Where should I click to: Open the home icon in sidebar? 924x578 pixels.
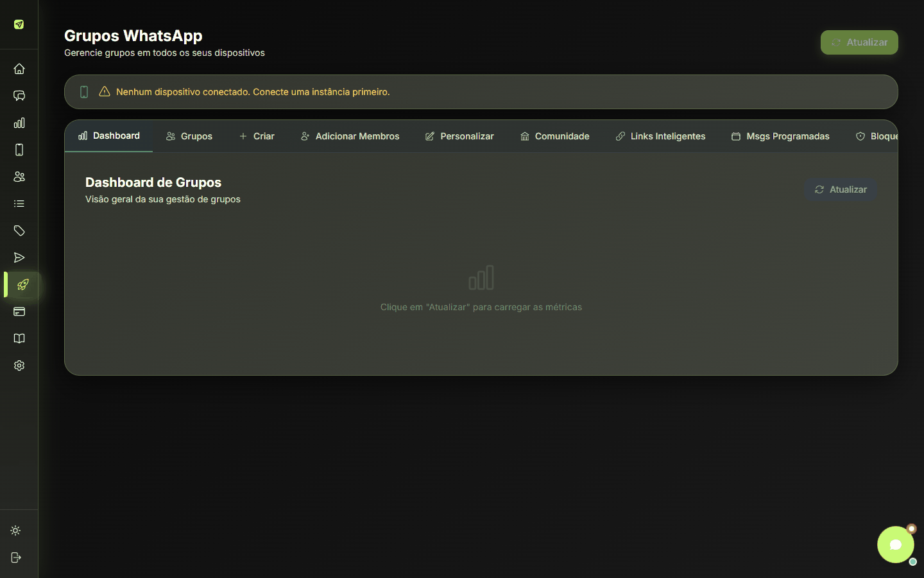(x=19, y=69)
